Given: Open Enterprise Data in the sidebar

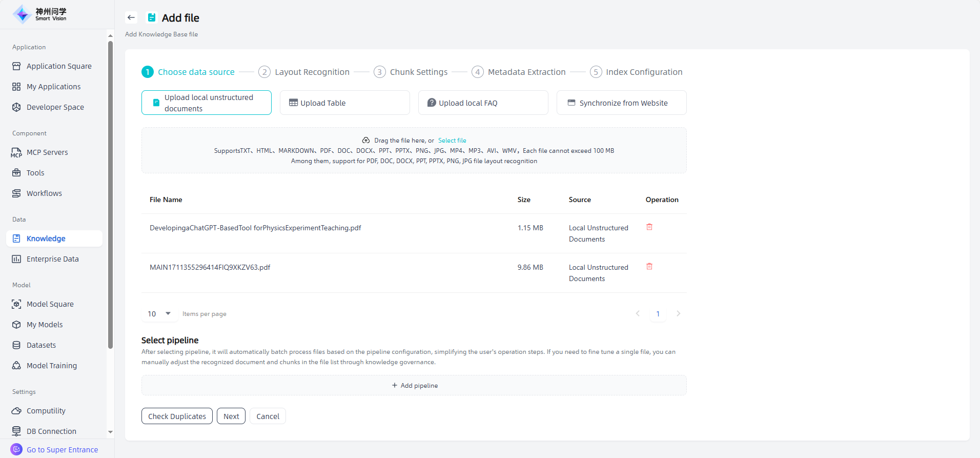Looking at the screenshot, I should 52,259.
